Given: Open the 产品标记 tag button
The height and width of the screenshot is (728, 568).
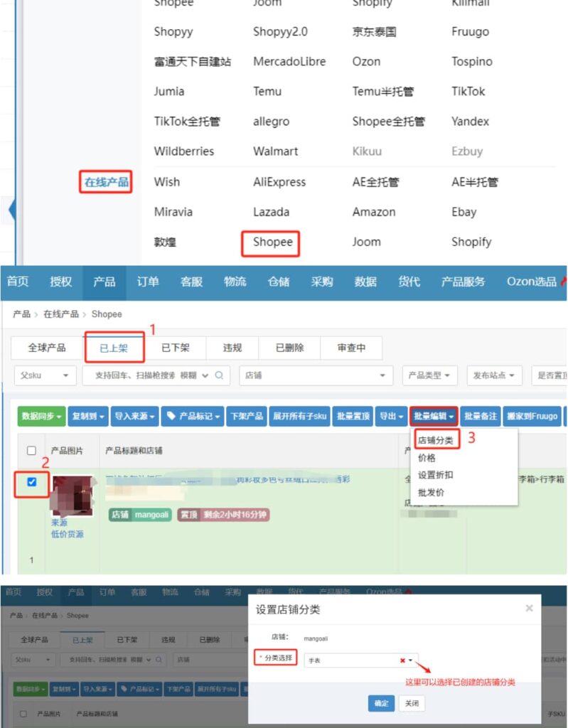Looking at the screenshot, I should (x=193, y=416).
